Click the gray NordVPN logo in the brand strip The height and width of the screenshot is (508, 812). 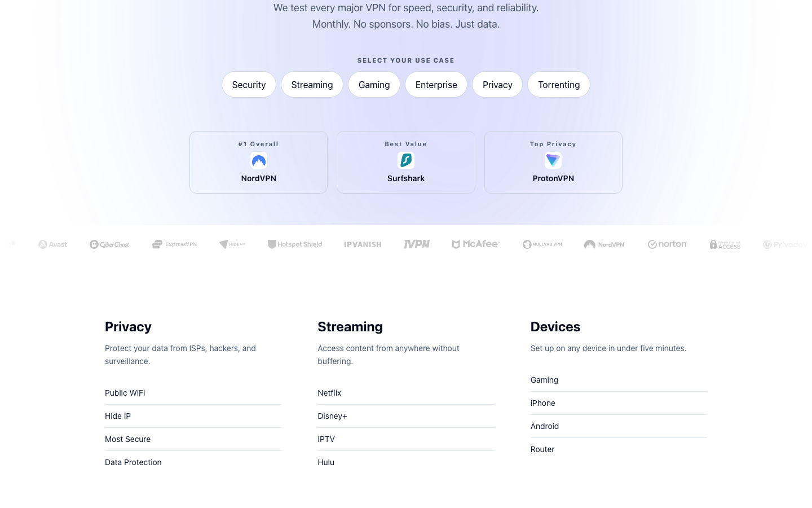tap(604, 244)
